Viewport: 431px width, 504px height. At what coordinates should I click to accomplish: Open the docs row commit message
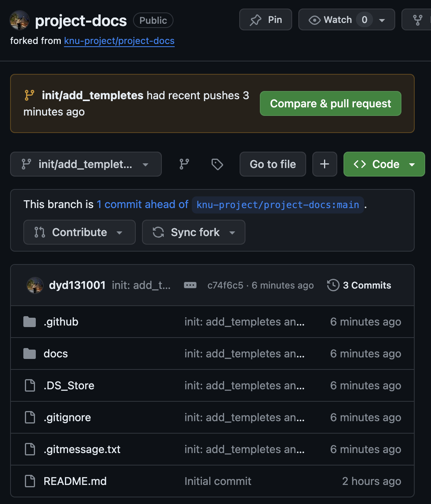click(x=245, y=353)
